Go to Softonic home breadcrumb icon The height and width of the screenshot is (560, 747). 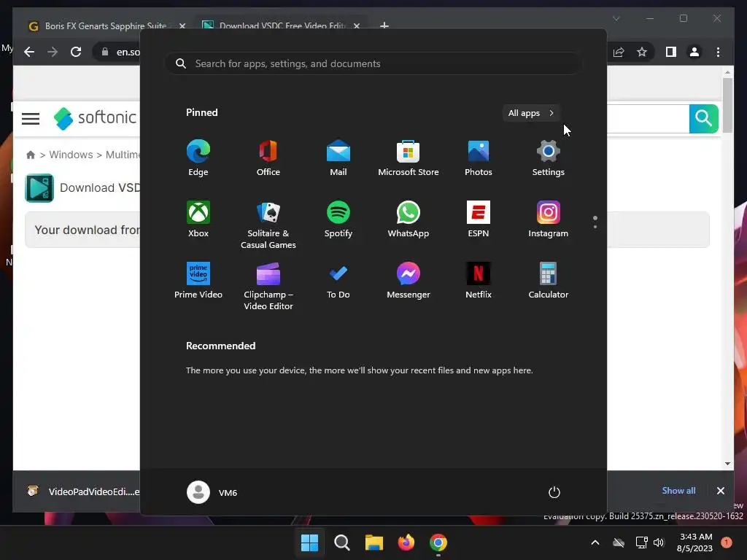31,155
